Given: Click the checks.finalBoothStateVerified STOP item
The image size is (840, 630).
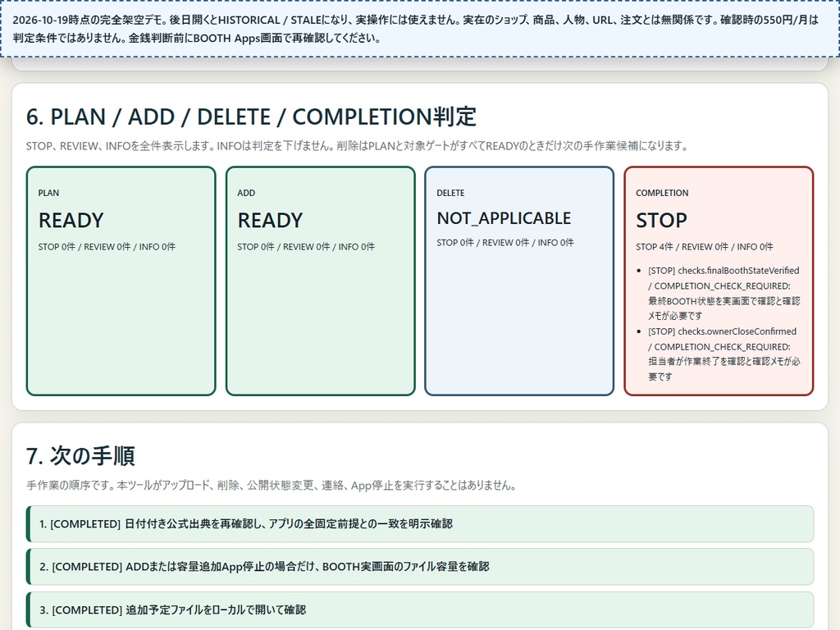Looking at the screenshot, I should [x=724, y=293].
